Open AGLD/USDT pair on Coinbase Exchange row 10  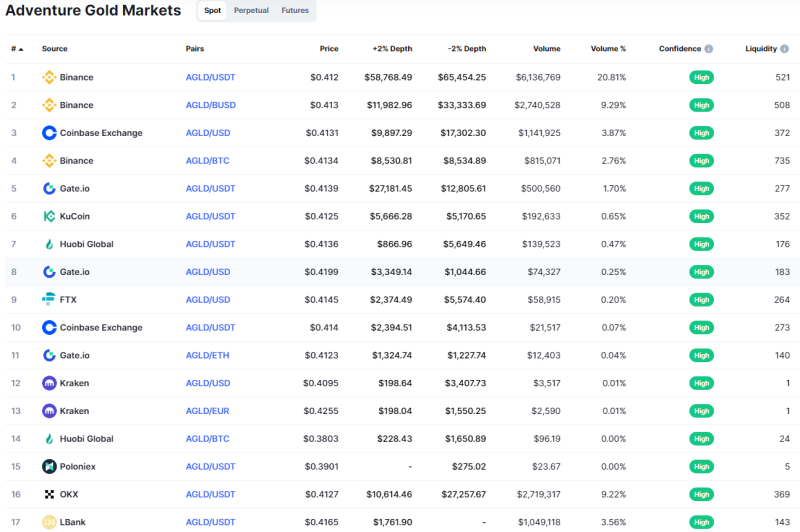[x=210, y=327]
